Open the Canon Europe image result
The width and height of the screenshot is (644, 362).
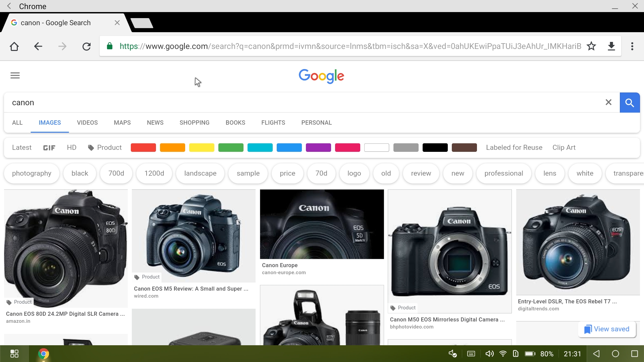(x=322, y=224)
